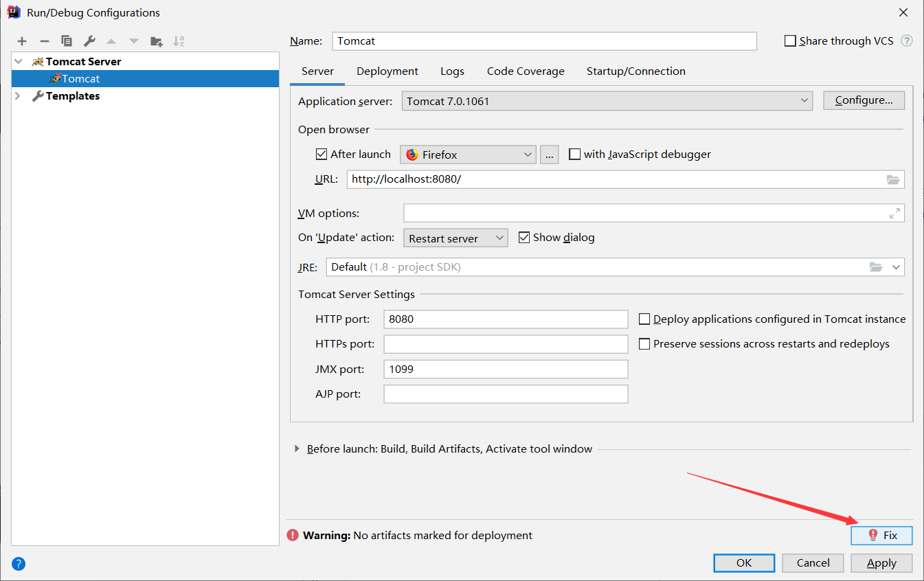
Task: Toggle Share through VCS checkbox
Action: click(790, 41)
